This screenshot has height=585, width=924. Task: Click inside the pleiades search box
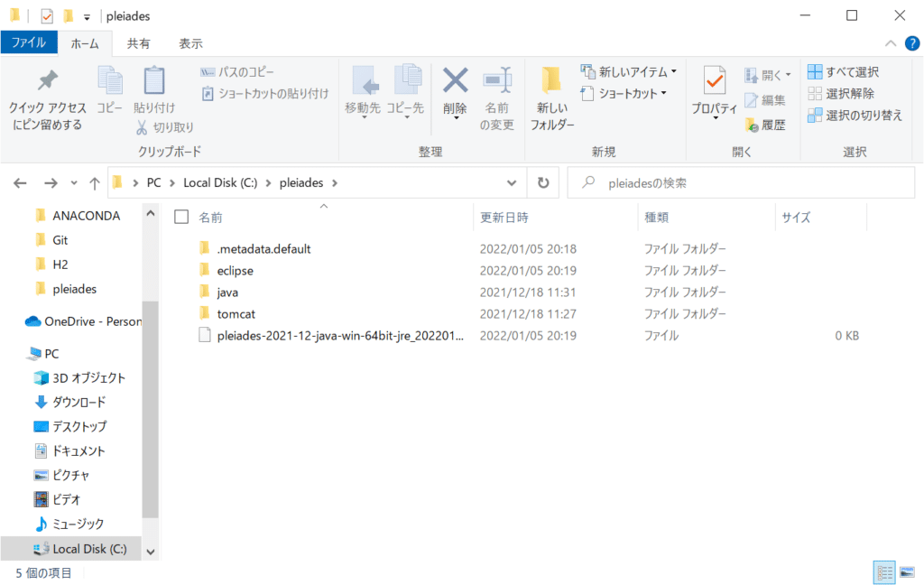coord(740,182)
